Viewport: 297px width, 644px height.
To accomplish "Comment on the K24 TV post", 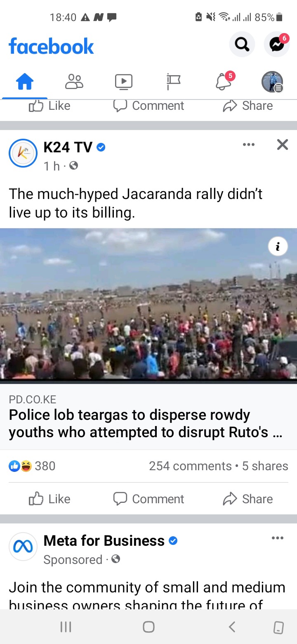I will point(148,499).
